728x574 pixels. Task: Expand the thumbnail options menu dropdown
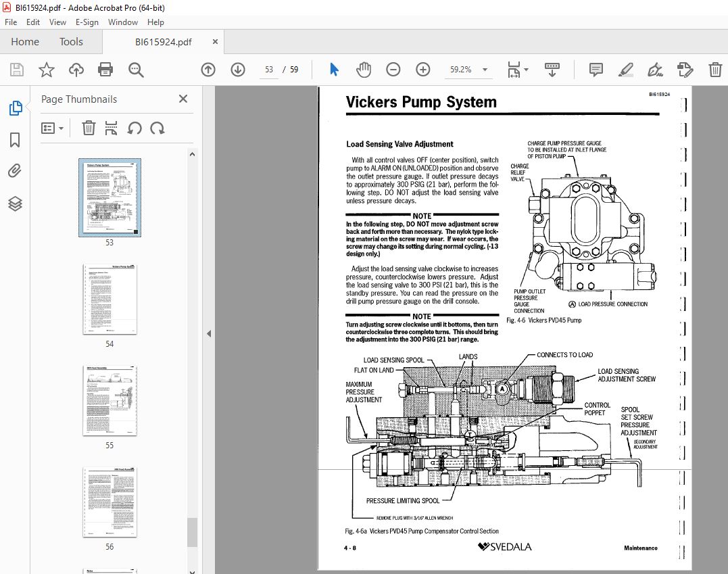(x=52, y=128)
